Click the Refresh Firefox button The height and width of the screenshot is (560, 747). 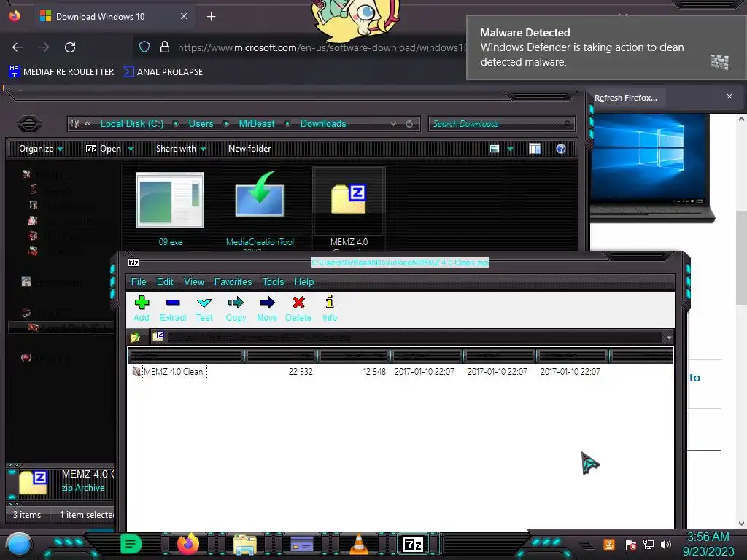coord(625,98)
